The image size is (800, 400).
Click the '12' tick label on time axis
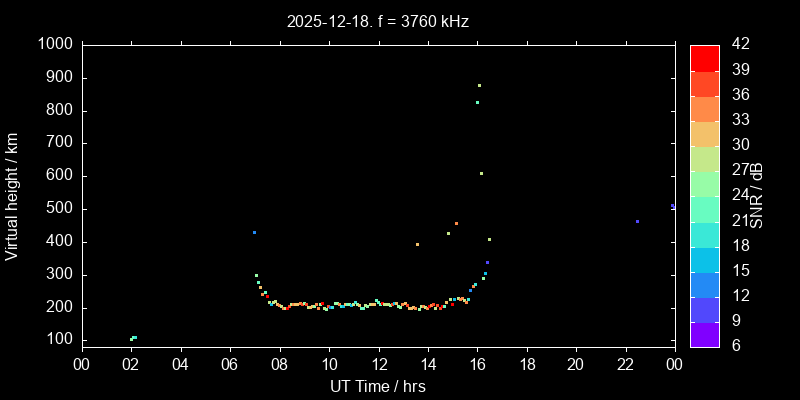click(378, 363)
